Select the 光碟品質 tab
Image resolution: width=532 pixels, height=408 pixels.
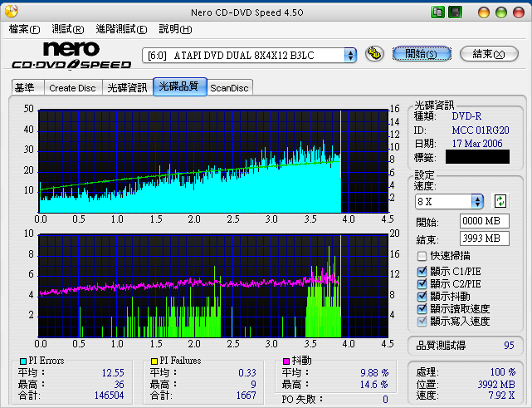click(x=179, y=86)
